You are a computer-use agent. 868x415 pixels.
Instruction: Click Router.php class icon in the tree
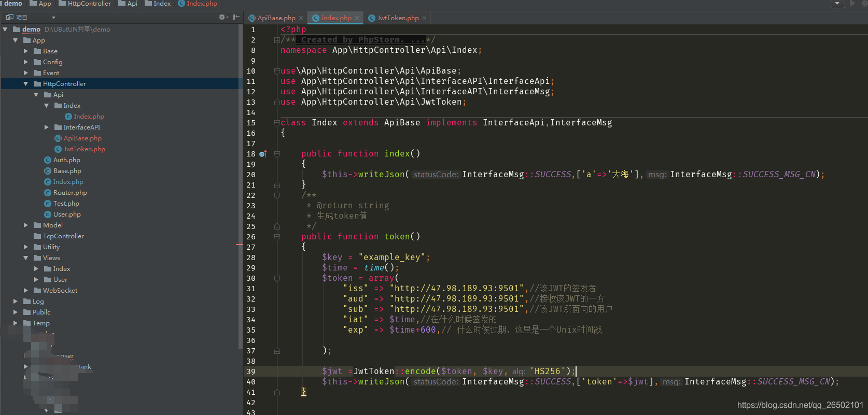48,193
